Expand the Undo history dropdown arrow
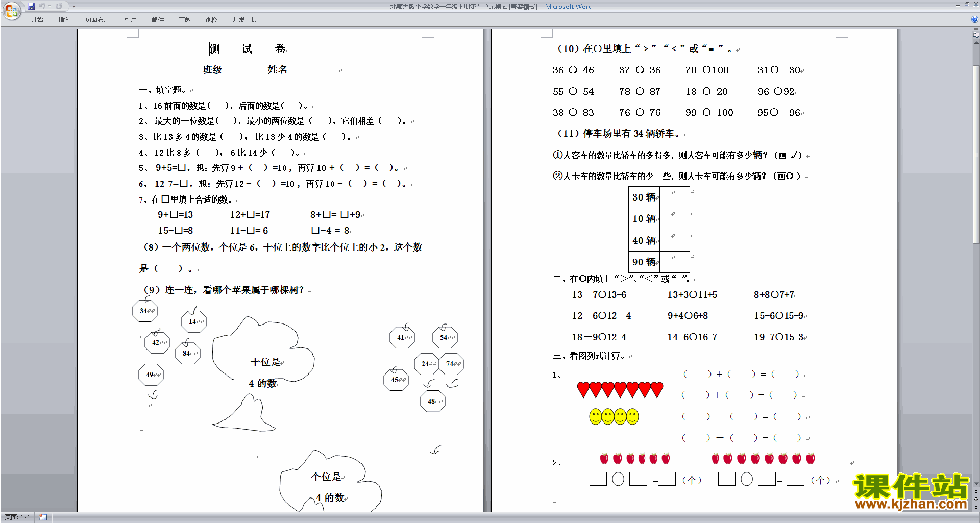980x523 pixels. (x=50, y=6)
